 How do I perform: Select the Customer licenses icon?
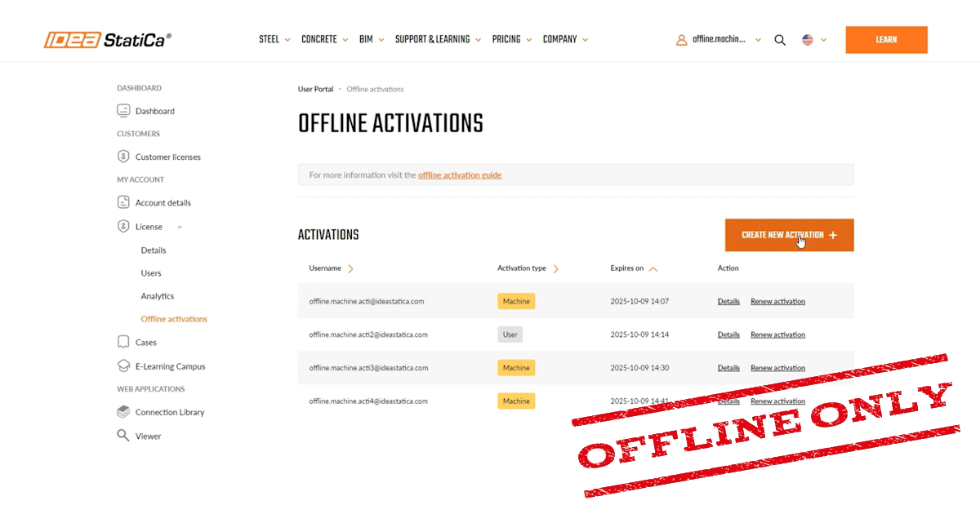pos(123,156)
